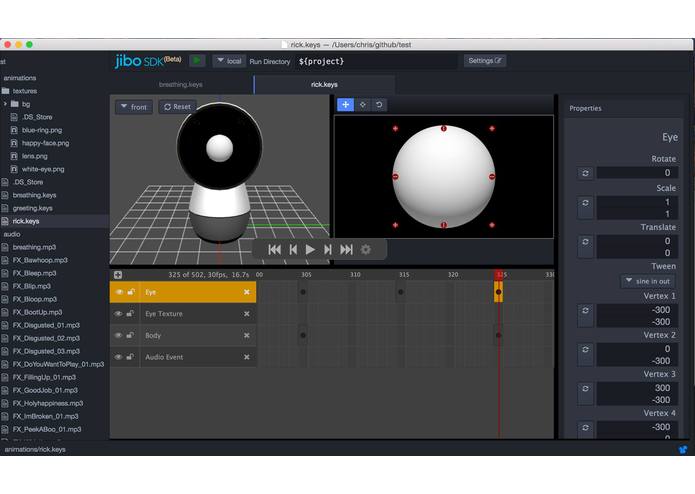Image resolution: width=695 pixels, height=494 pixels.
Task: Expand the bg folder
Action: [5, 104]
